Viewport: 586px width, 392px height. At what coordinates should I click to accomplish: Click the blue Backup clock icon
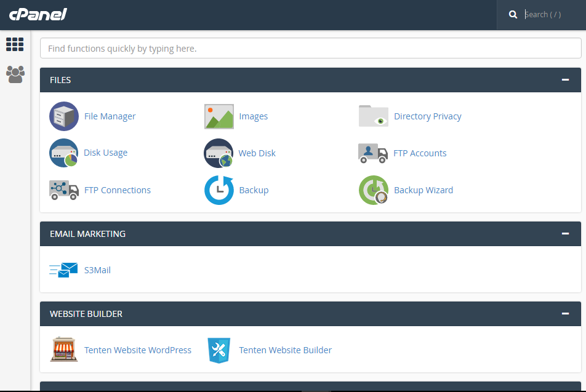(219, 190)
